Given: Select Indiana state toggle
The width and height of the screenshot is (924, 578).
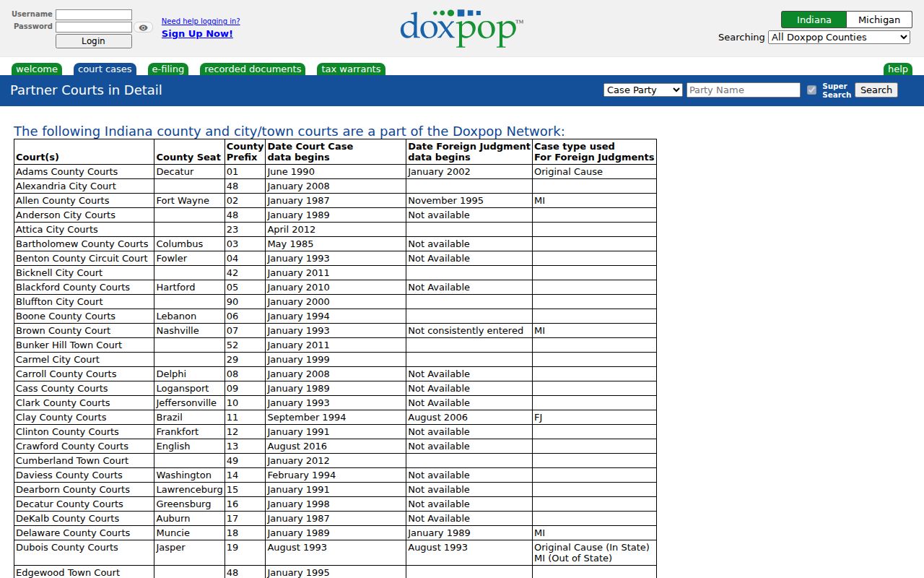Looking at the screenshot, I should click(x=814, y=20).
